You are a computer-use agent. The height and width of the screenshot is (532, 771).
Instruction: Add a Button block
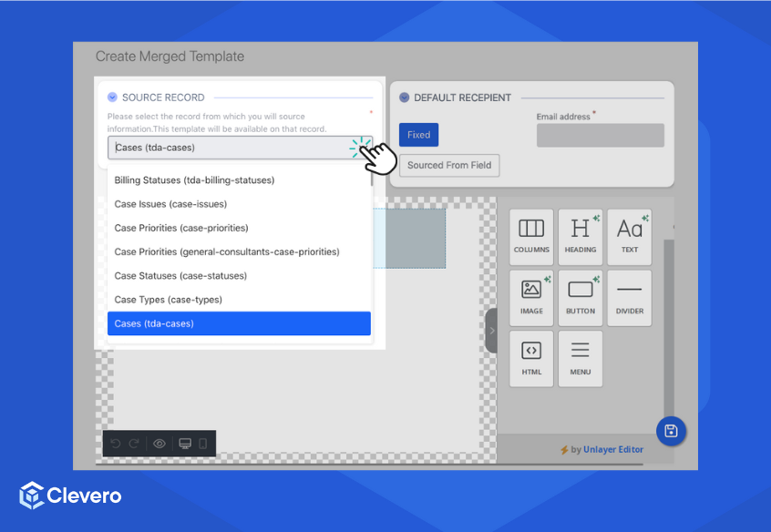click(x=581, y=298)
